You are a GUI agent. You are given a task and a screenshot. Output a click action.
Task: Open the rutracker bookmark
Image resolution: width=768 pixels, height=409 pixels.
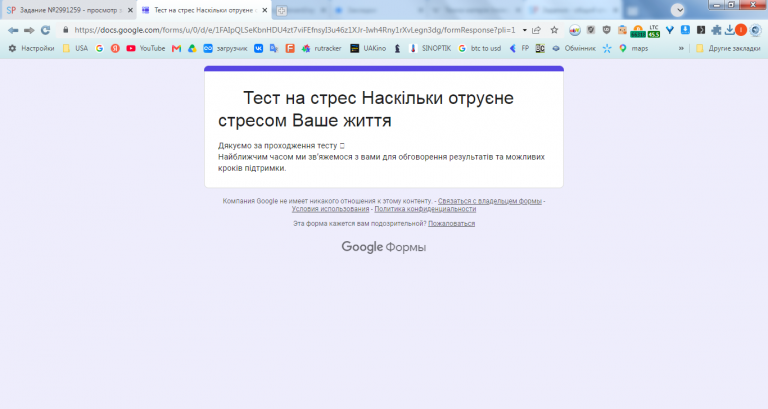[321, 48]
